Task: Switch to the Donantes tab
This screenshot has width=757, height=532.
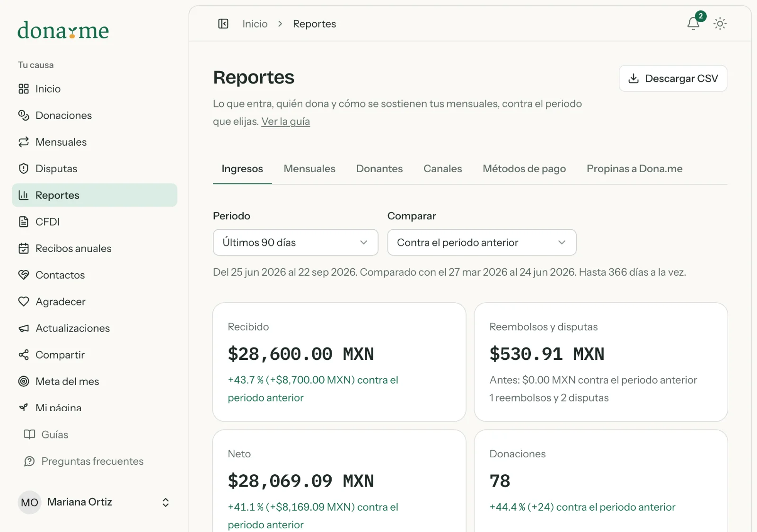Action: [379, 169]
